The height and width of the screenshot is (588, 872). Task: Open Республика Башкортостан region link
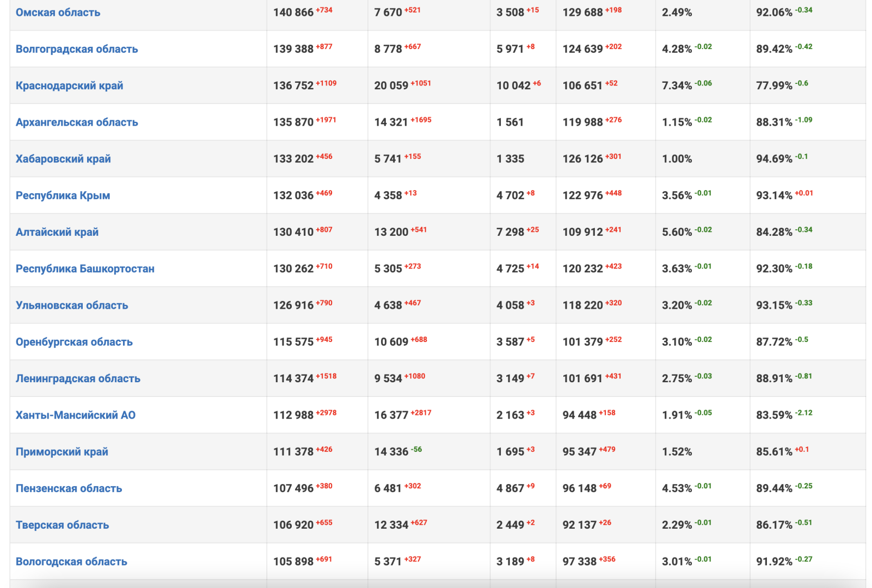(85, 269)
